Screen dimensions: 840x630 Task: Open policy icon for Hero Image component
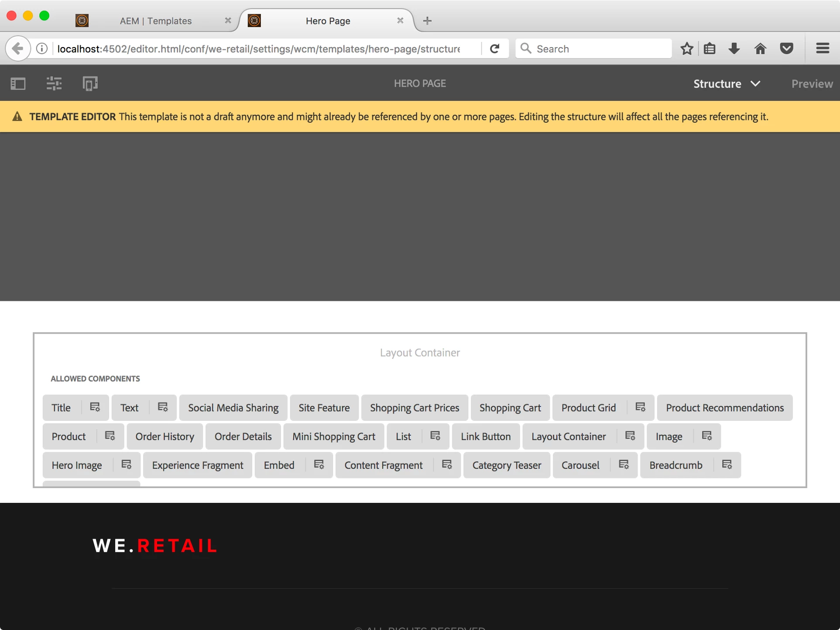click(126, 465)
